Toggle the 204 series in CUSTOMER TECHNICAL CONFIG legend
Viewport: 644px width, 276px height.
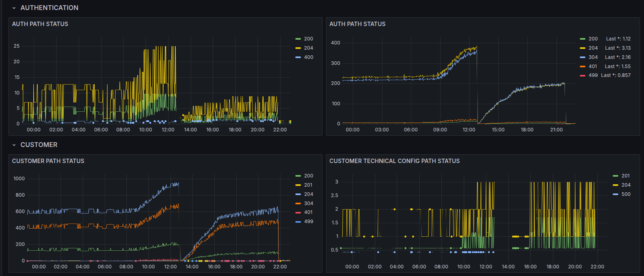[x=626, y=185]
